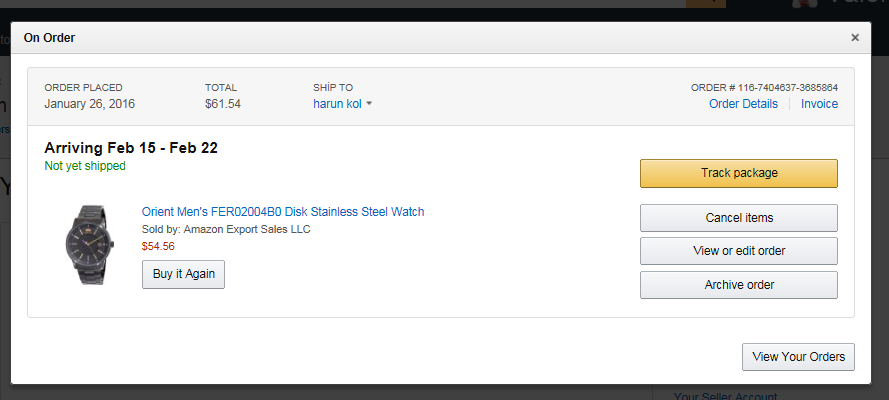The image size is (889, 400).
Task: Open the Orient Men's watch product link
Action: click(283, 212)
